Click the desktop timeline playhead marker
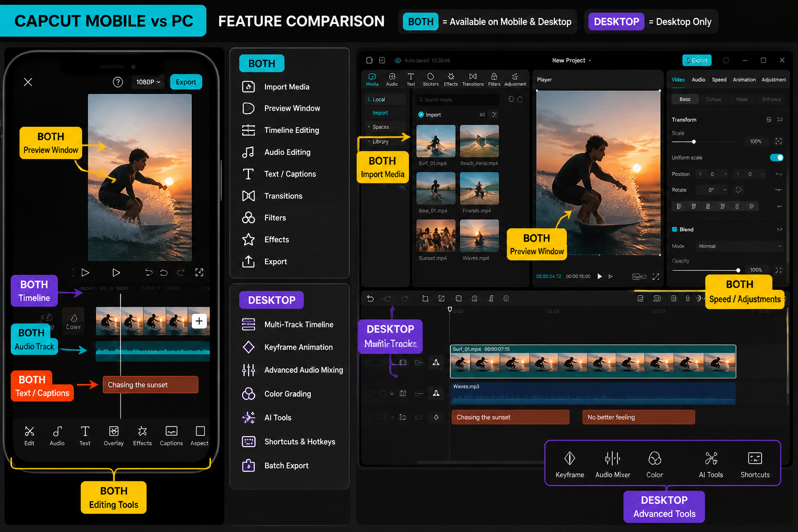Image resolution: width=798 pixels, height=532 pixels. (450, 309)
